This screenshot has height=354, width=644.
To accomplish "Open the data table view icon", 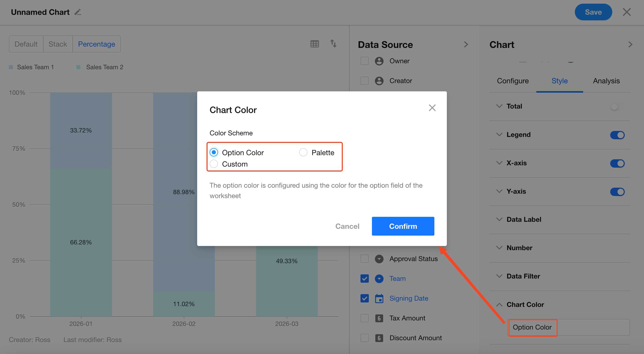I will tap(314, 44).
